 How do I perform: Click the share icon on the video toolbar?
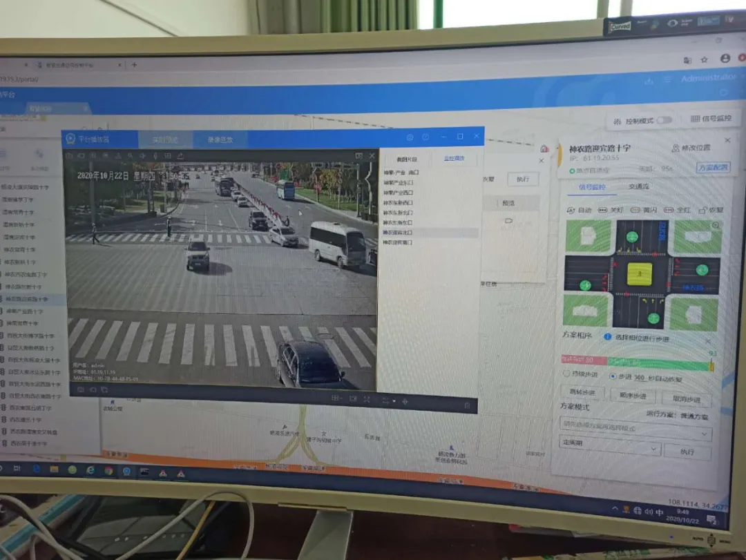click(180, 156)
